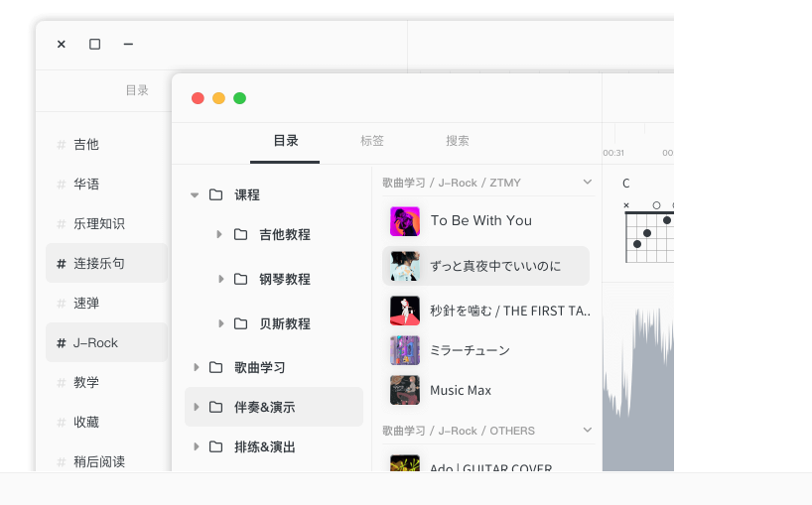Click the folder icon beside 钢琴教程
The height and width of the screenshot is (505, 812).
pyautogui.click(x=240, y=279)
